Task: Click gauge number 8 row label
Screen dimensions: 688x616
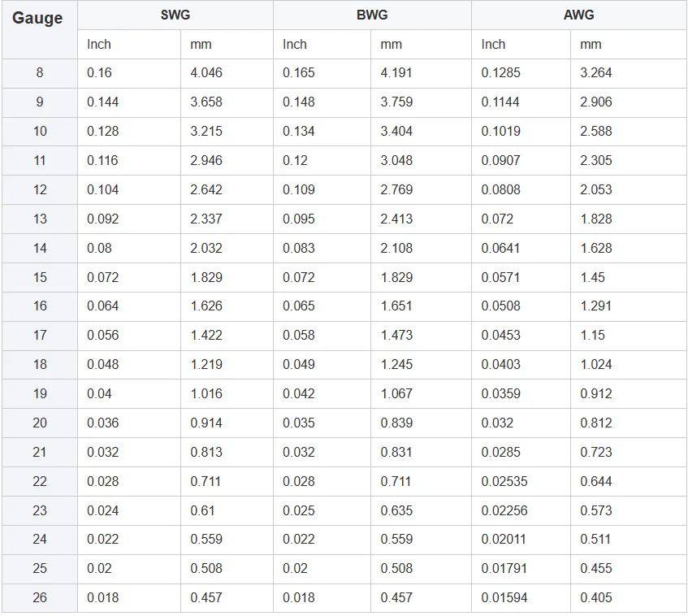Action: (40, 73)
